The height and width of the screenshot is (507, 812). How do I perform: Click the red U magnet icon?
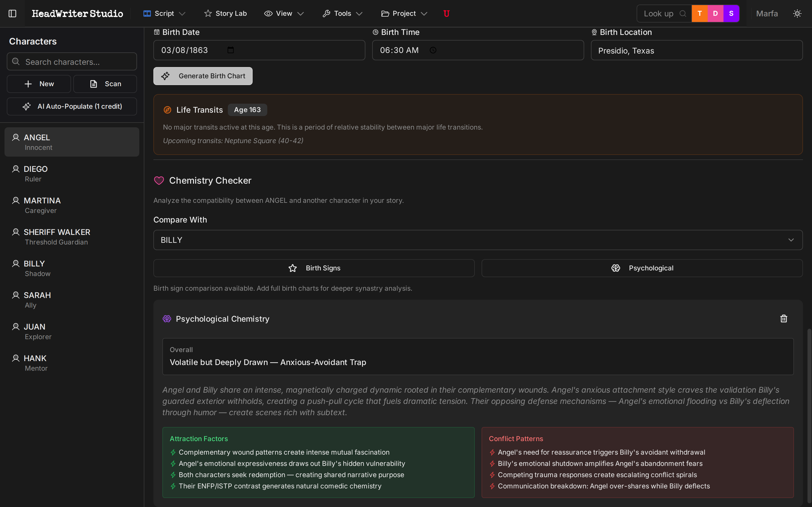click(446, 14)
